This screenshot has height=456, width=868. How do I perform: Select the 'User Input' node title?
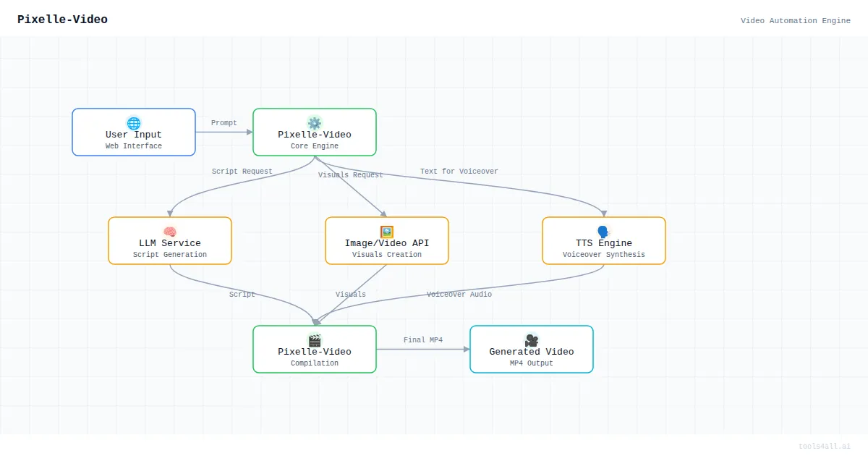click(x=134, y=135)
